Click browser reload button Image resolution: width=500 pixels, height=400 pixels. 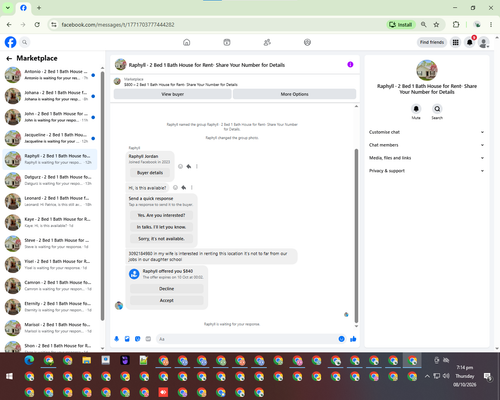37,25
